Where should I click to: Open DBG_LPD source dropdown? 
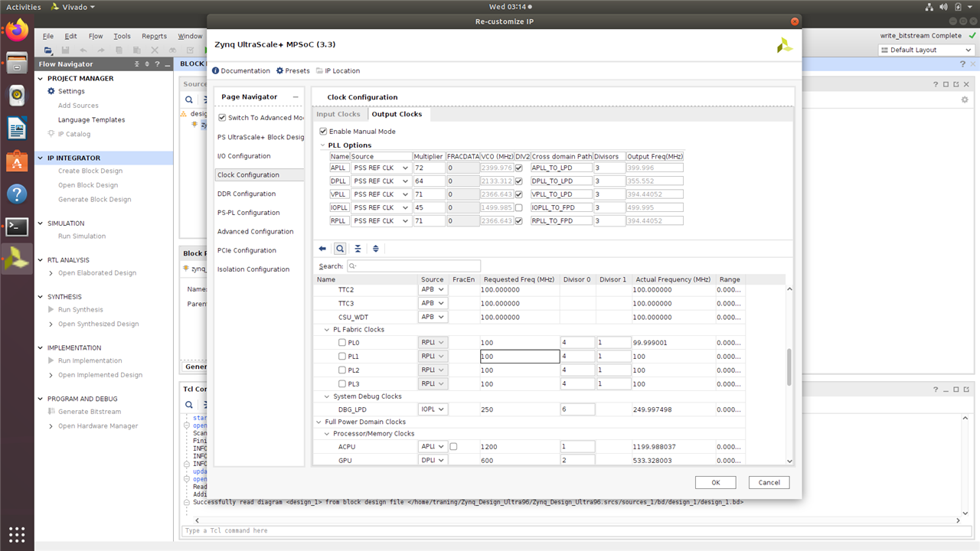(x=433, y=409)
